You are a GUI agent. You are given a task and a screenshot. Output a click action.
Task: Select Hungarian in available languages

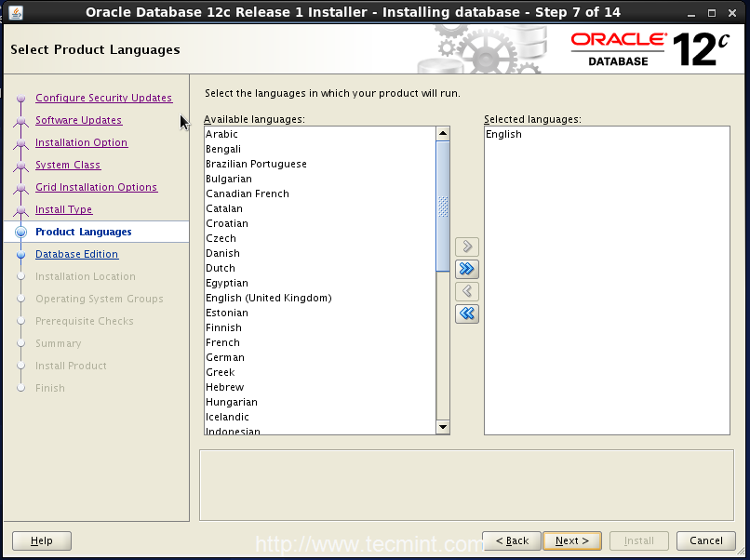320,402
